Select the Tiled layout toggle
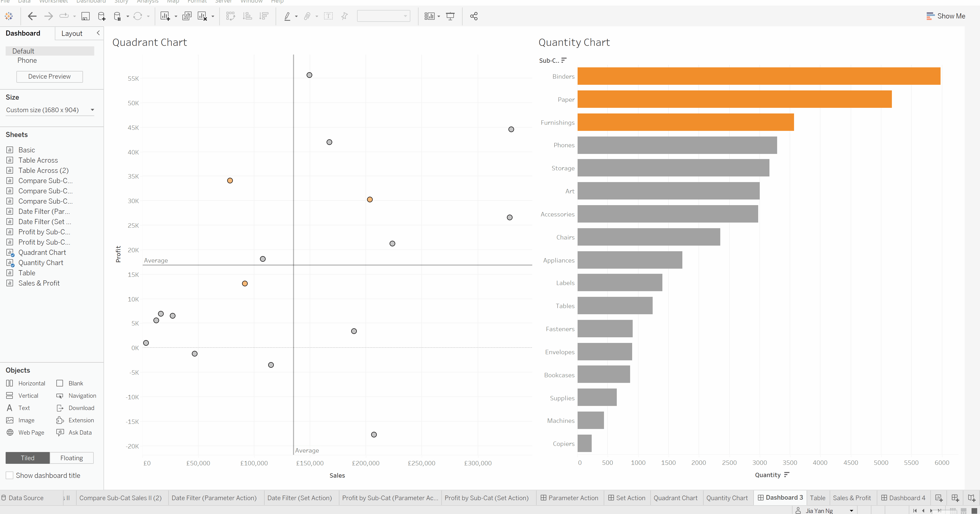Viewport: 980px width, 514px height. pyautogui.click(x=27, y=458)
